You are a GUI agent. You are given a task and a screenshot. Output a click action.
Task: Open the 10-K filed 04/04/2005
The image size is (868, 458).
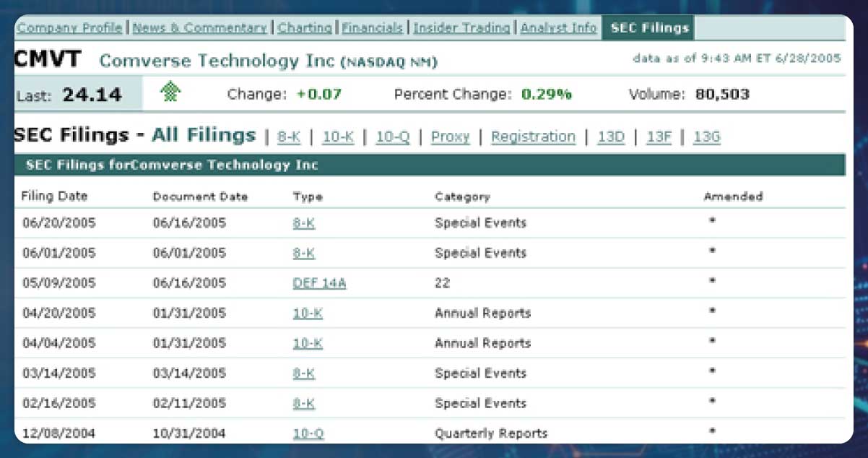click(308, 343)
